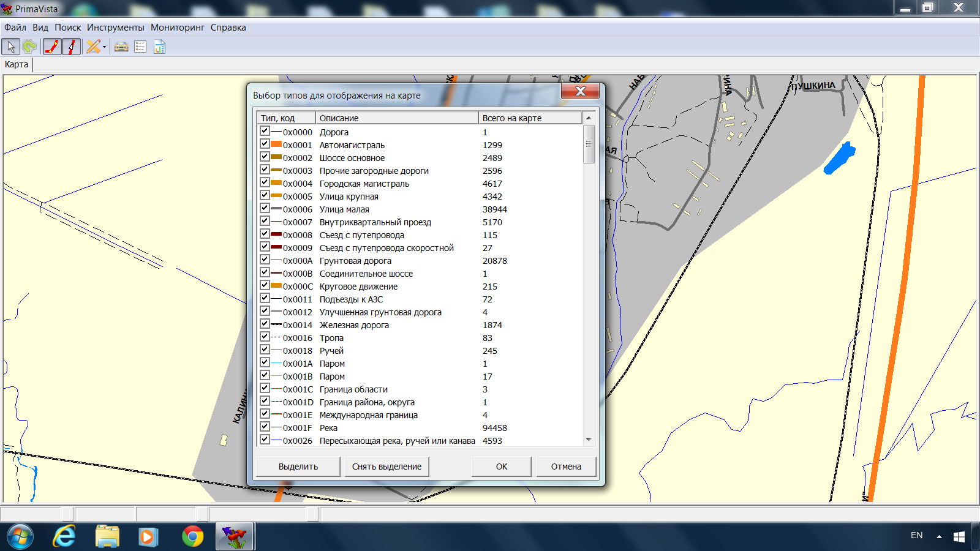This screenshot has height=551, width=980.
Task: Click the pencil and ruler edit tool
Action: pyautogui.click(x=93, y=47)
